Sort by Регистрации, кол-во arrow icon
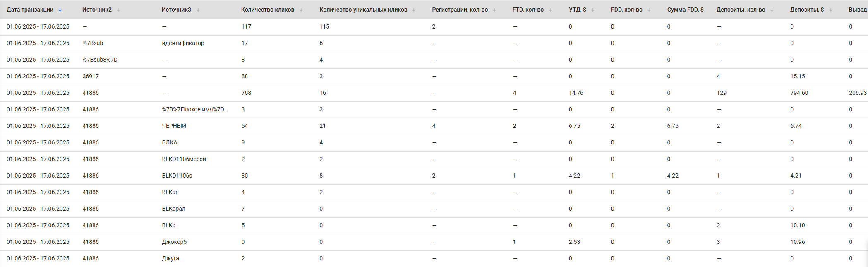The height and width of the screenshot is (267, 868). (494, 10)
